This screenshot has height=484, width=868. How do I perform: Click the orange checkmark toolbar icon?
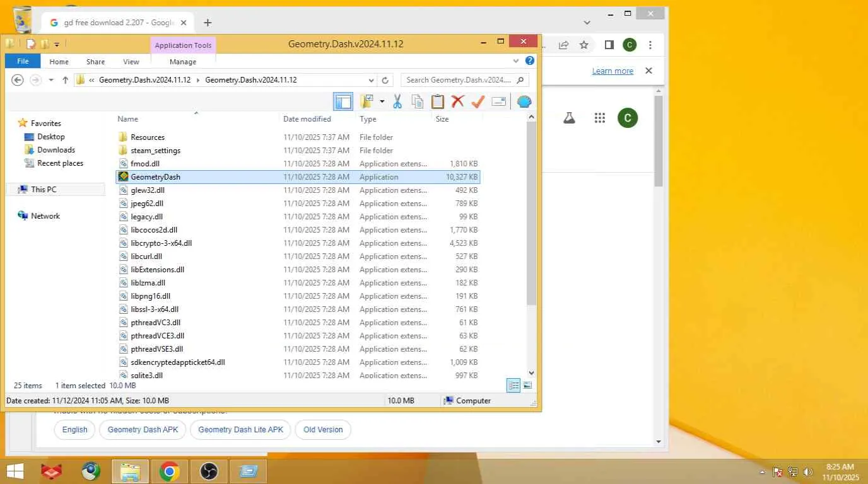pyautogui.click(x=478, y=101)
